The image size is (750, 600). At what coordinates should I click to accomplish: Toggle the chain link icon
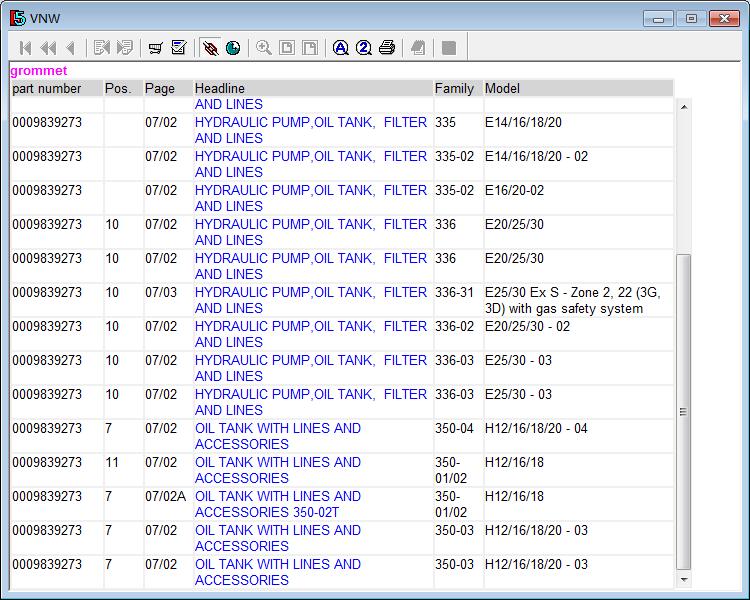(x=210, y=48)
